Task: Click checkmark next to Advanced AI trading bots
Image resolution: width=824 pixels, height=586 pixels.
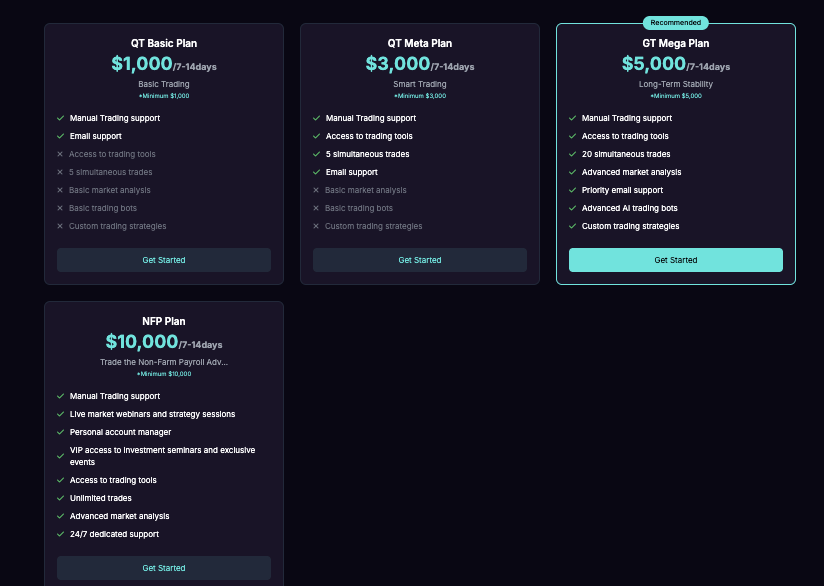Action: coord(572,208)
